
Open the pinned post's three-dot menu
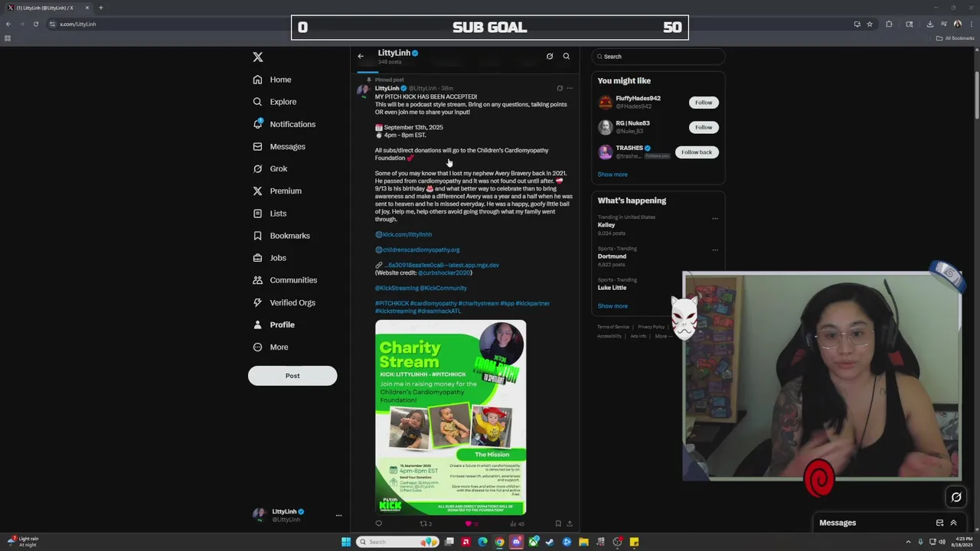click(570, 88)
